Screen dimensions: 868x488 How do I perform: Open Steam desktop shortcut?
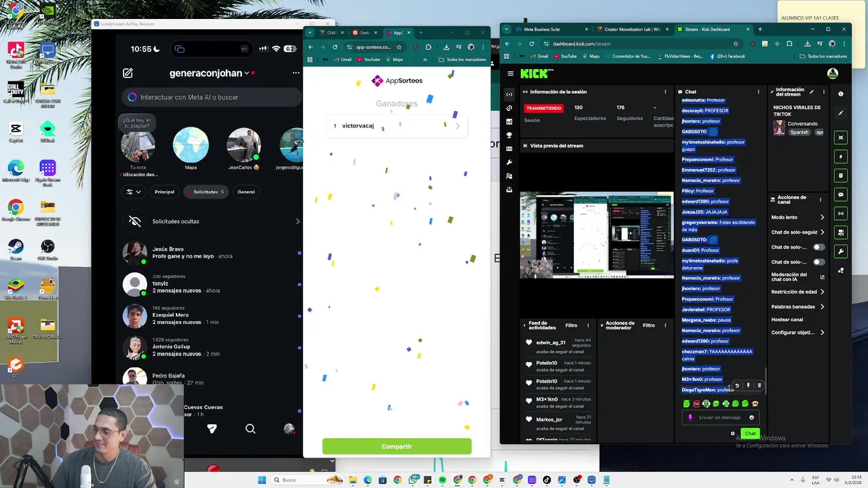[x=15, y=248]
